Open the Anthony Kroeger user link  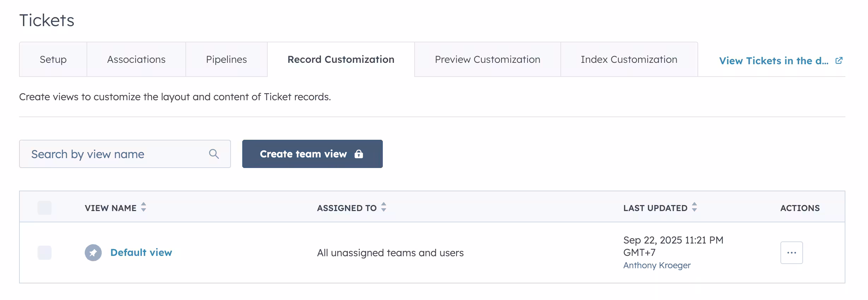tap(657, 265)
